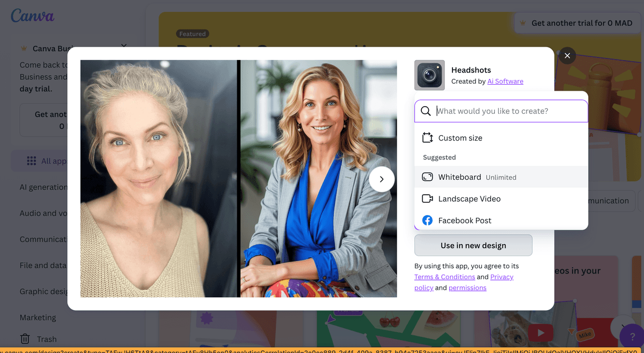The width and height of the screenshot is (644, 353).
Task: Click the Whiteboard suggestion icon
Action: [427, 176]
